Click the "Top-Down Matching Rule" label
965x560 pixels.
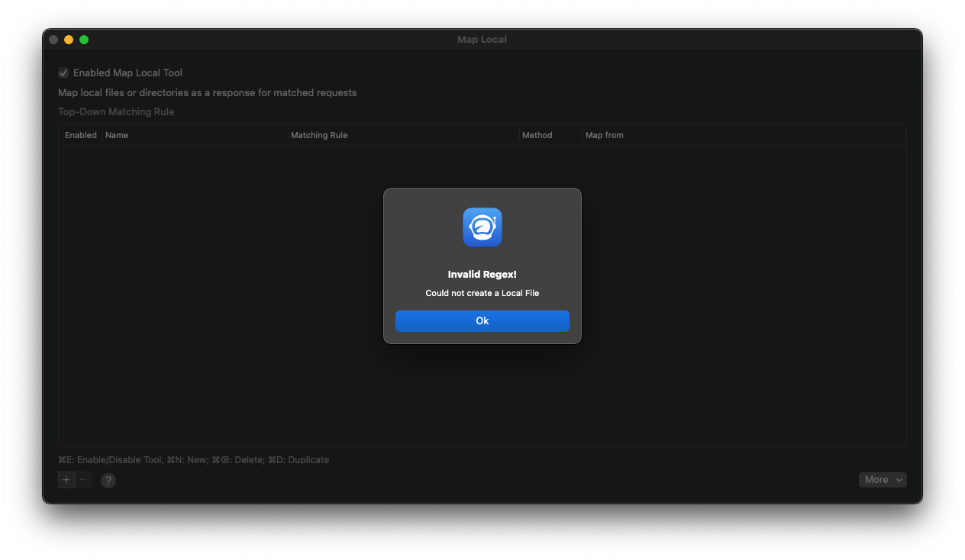pos(116,112)
